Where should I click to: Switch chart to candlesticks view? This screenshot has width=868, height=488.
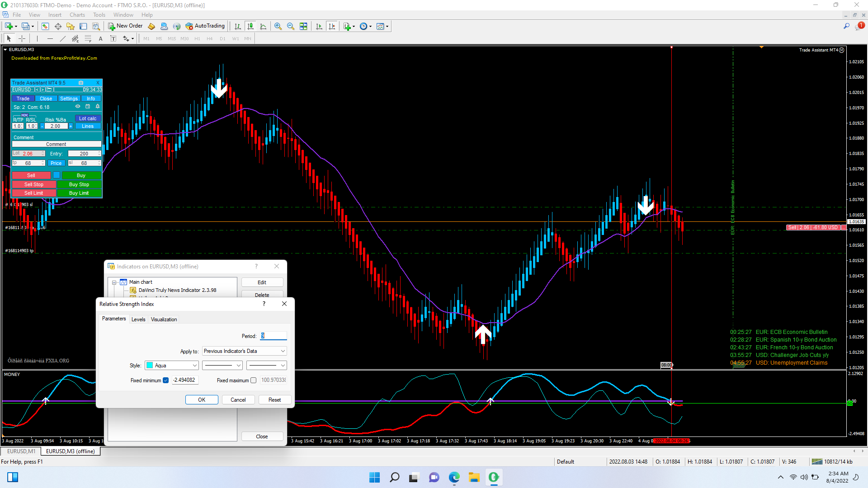250,26
